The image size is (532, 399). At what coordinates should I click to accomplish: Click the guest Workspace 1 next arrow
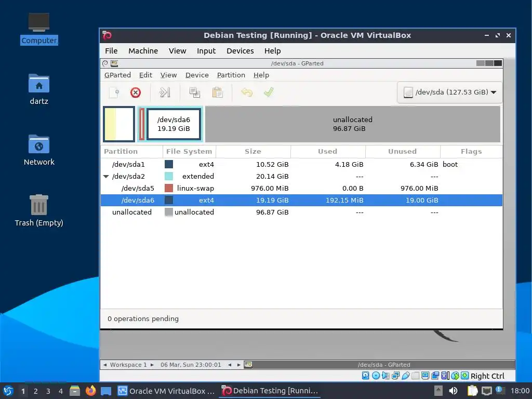[152, 365]
